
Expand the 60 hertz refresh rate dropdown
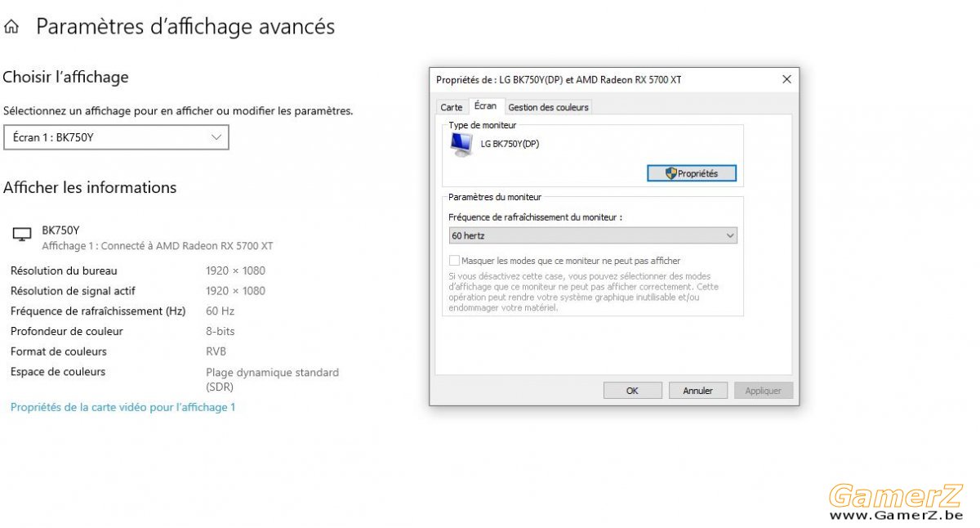pyautogui.click(x=593, y=235)
